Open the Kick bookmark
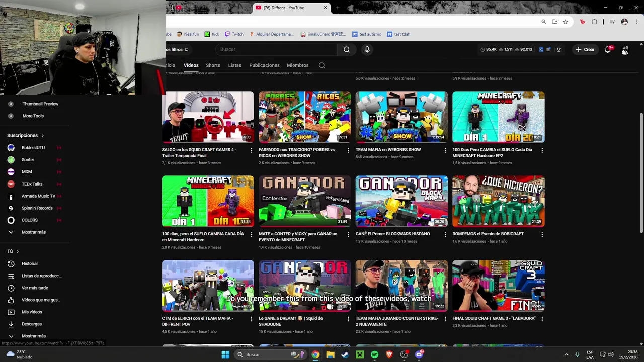Screen dimensions: 644x362 [212, 34]
